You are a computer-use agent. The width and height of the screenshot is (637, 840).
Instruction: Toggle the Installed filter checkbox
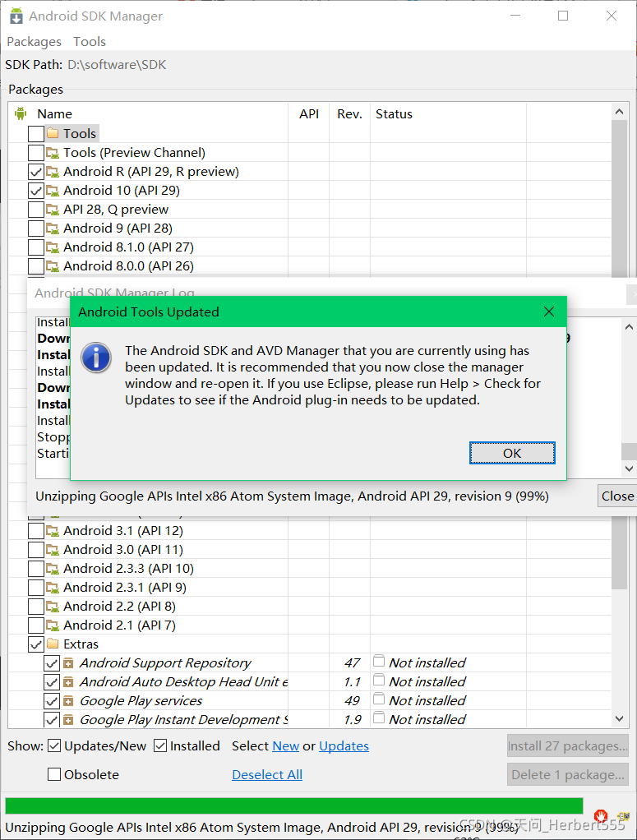click(x=160, y=745)
